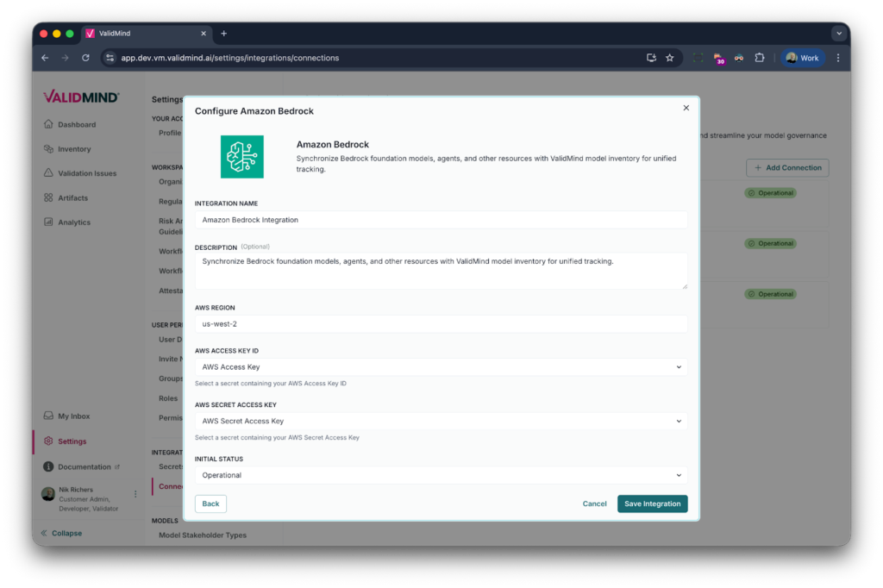Go to Inventory in sidebar

tap(73, 149)
